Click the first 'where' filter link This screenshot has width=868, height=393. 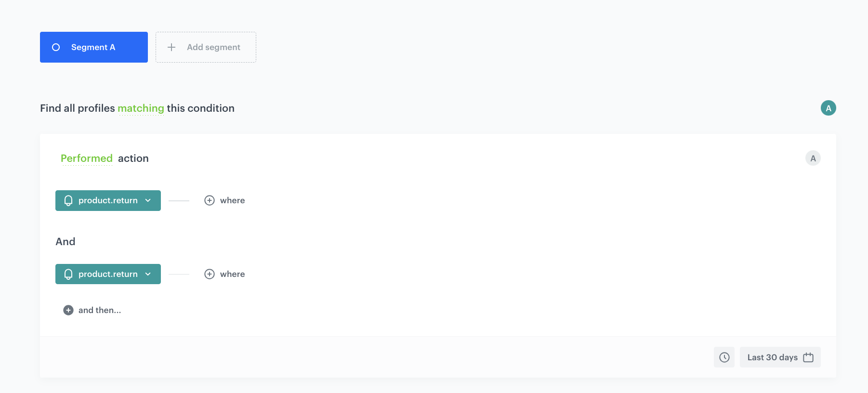pyautogui.click(x=232, y=200)
